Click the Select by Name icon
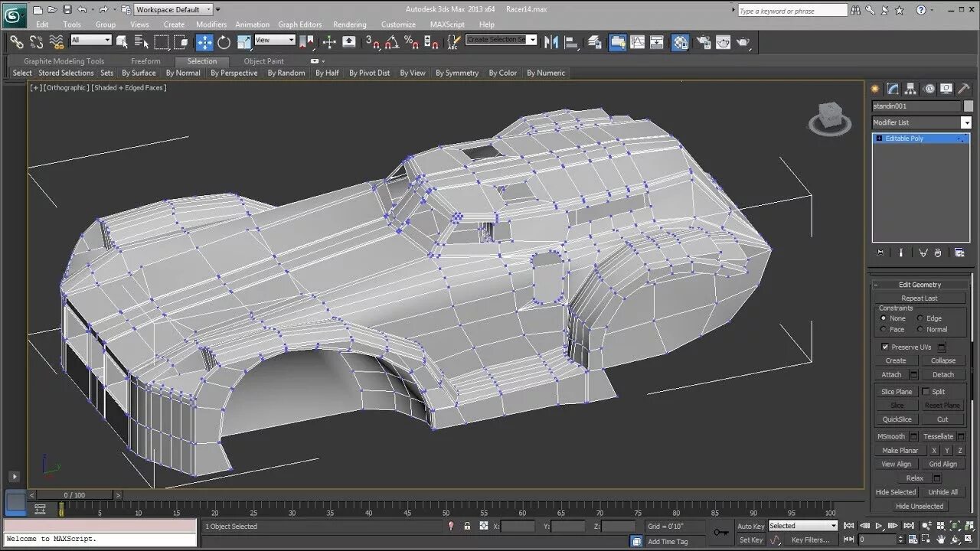The width and height of the screenshot is (980, 551). click(141, 42)
